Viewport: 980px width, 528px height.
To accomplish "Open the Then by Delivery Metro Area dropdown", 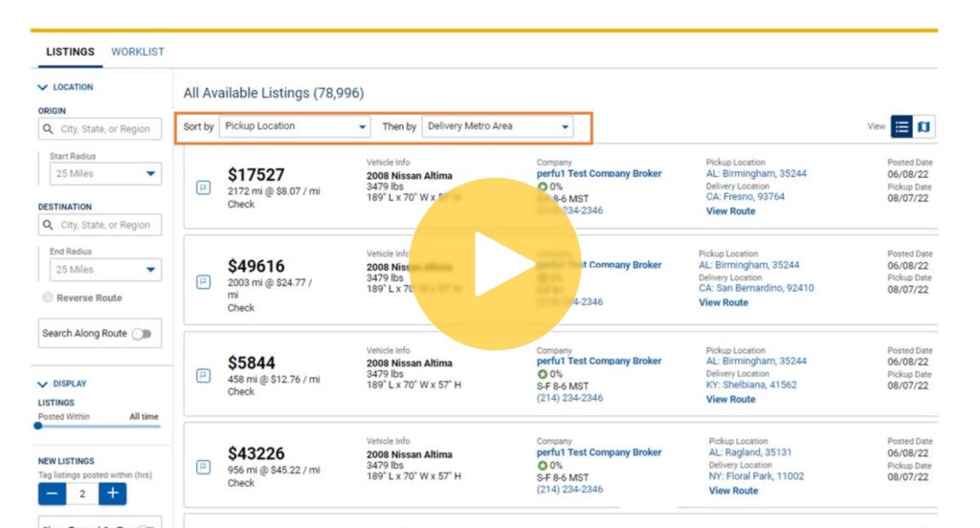I will (498, 126).
